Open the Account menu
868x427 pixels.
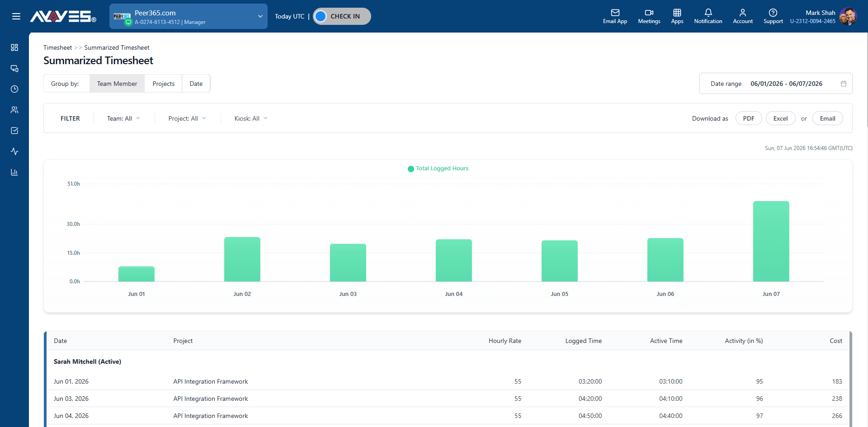743,16
